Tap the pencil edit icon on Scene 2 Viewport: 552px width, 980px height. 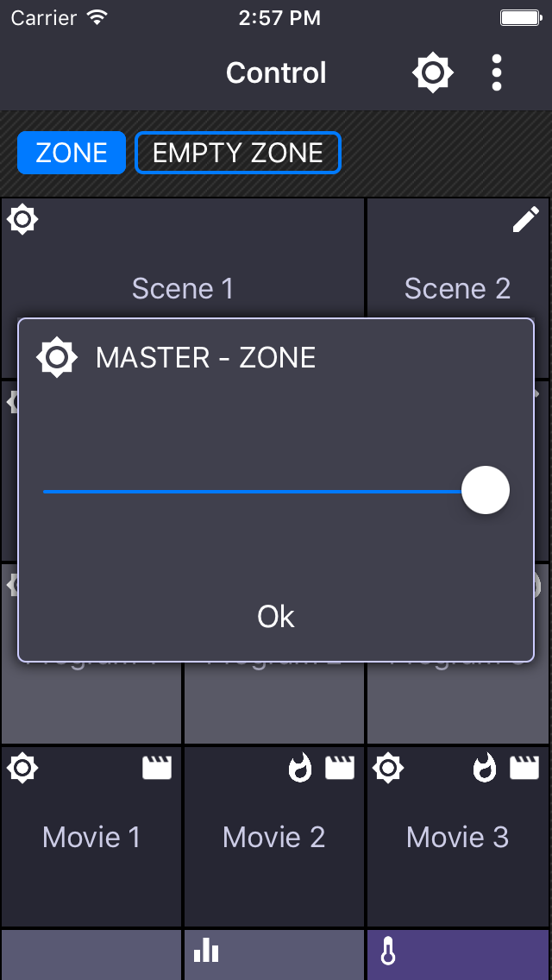(x=525, y=221)
